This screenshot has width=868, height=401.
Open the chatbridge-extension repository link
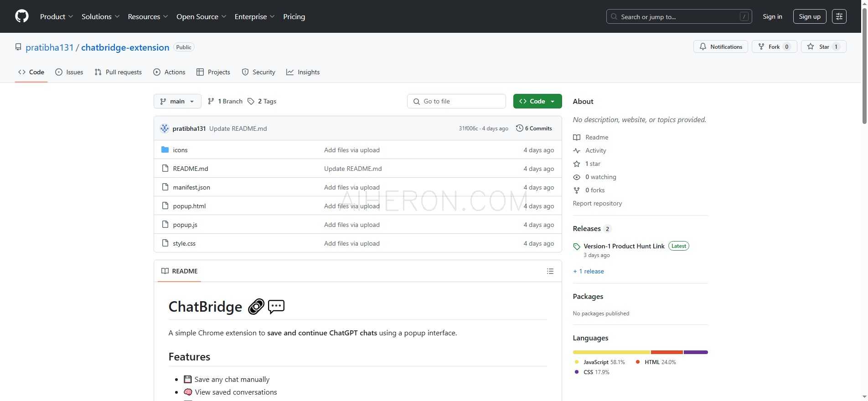point(125,47)
